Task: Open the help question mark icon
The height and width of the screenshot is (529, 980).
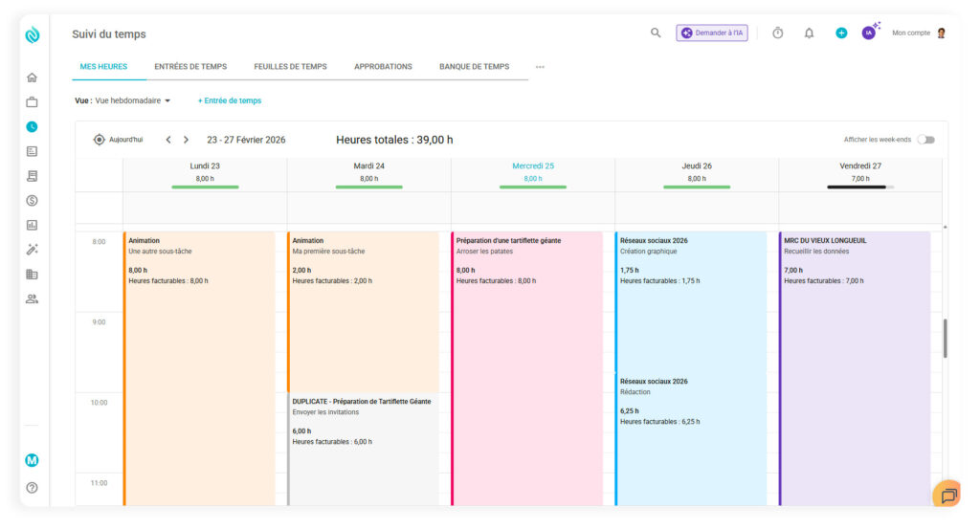Action: point(32,488)
